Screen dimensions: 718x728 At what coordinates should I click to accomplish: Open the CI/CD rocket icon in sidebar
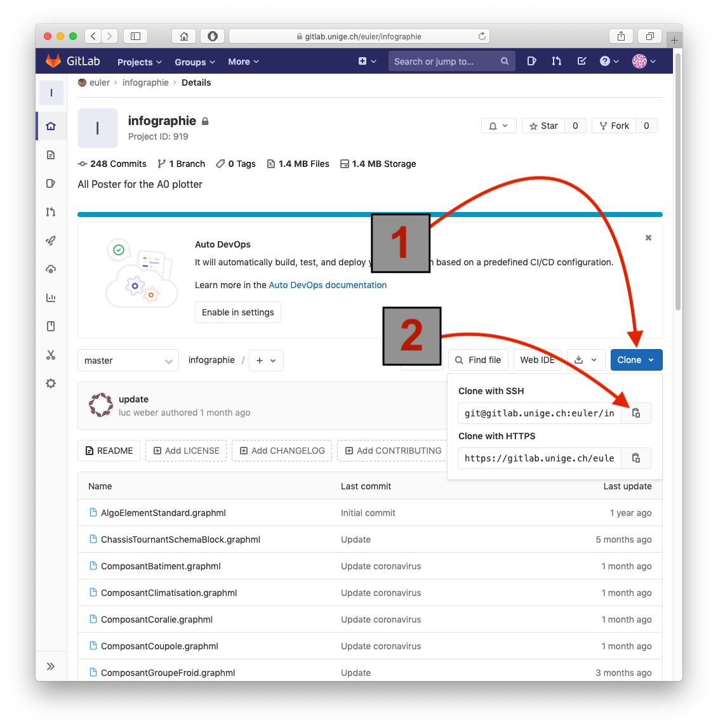coord(51,241)
